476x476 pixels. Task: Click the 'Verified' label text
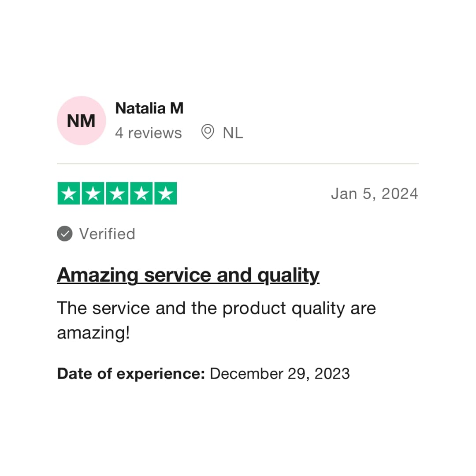pos(107,234)
